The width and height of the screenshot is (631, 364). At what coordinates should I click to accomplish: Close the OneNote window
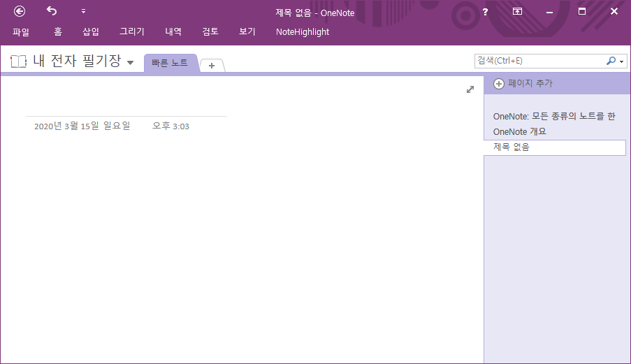(x=614, y=11)
